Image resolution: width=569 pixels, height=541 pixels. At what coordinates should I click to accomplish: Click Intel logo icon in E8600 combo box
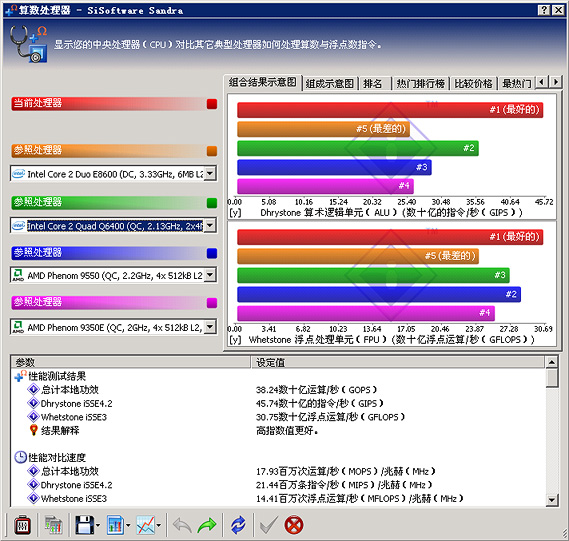tap(19, 174)
